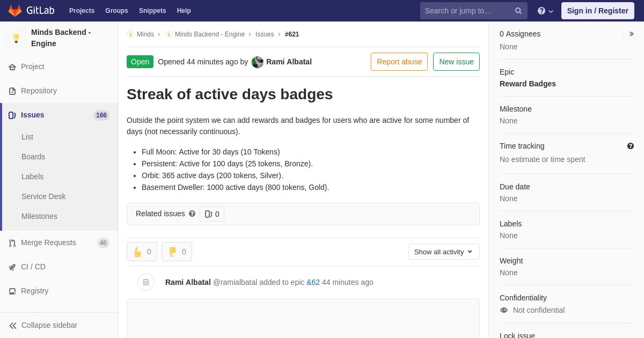Click the Report abuse button

399,62
